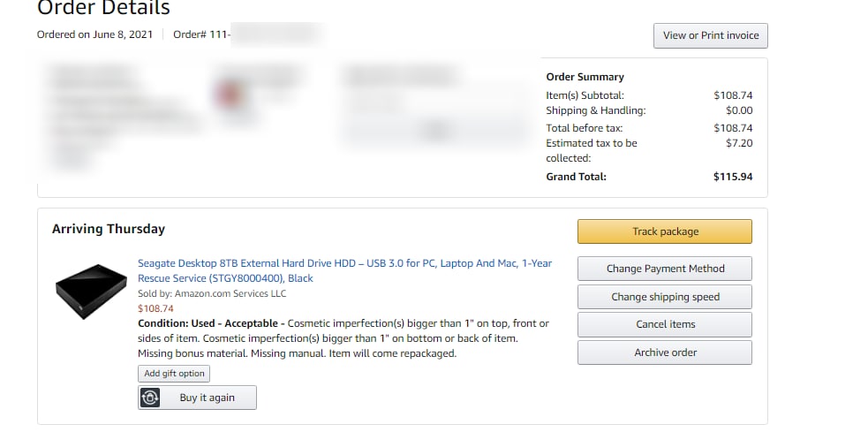
Task: Click the Estimated tax amount $7.20
Action: point(739,143)
